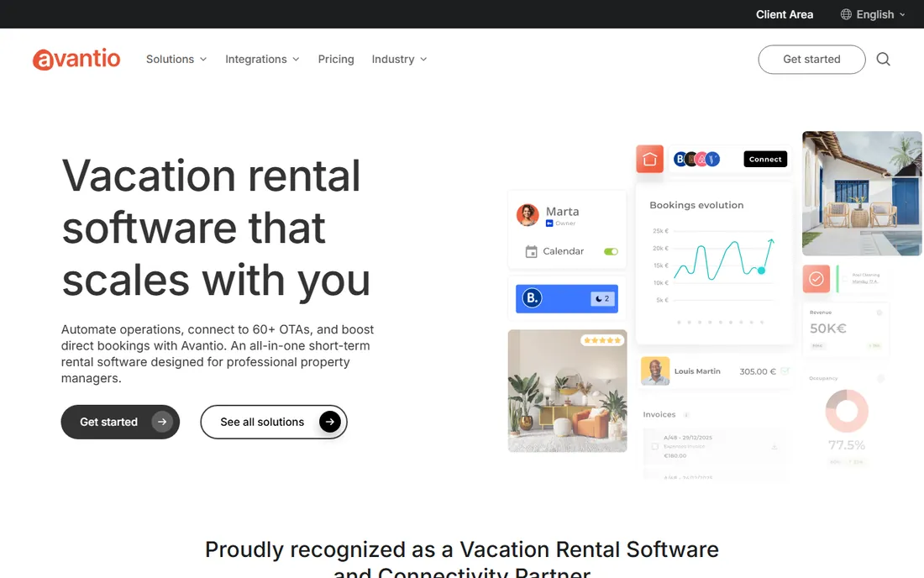The image size is (924, 578).
Task: Click the OTA channel logos cluster
Action: point(696,159)
